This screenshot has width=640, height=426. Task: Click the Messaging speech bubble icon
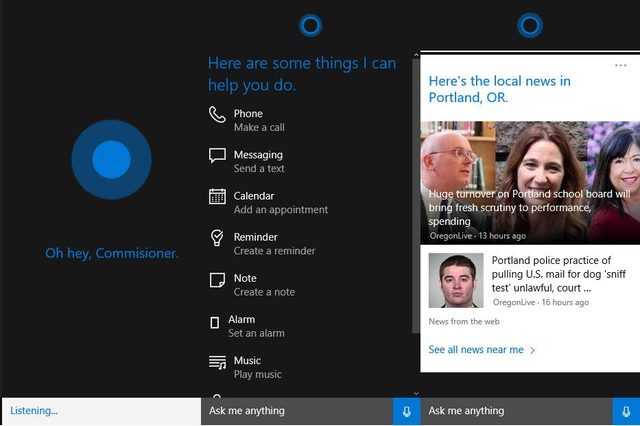(x=217, y=155)
